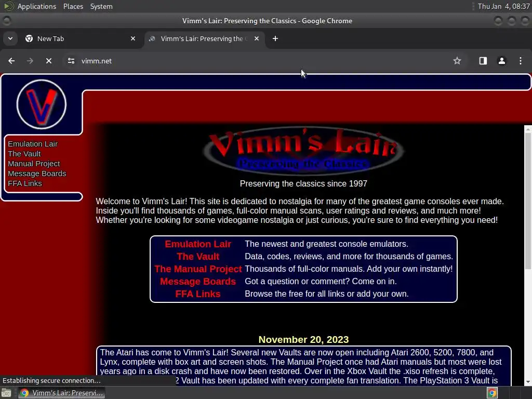Click the Vimm's Lair banner image
Screen dimensions: 532x399
(303, 150)
